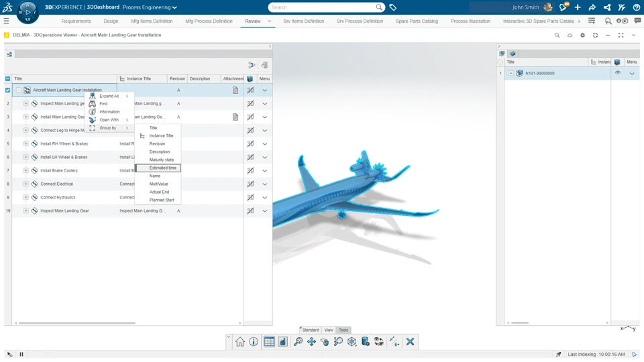The image size is (644, 362).
Task: Expand N101-00000000 node in right panel
Action: (511, 73)
